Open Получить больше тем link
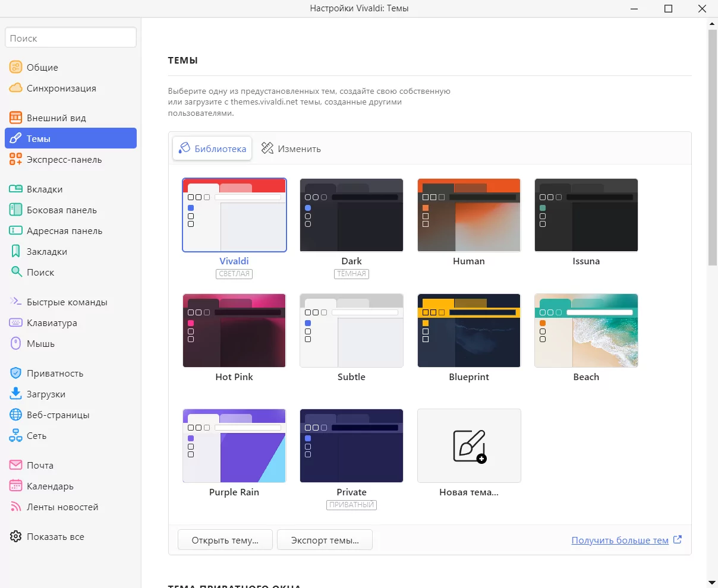 click(x=620, y=540)
